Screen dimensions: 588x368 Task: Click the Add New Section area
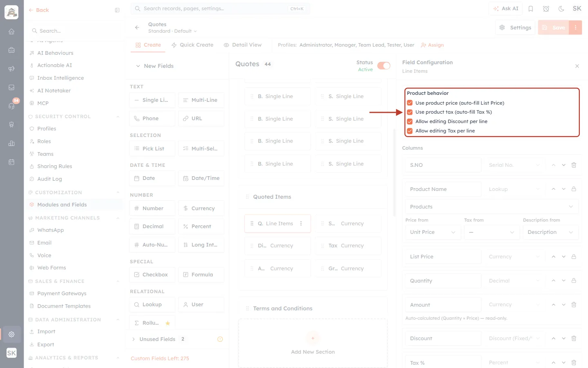coord(313,343)
